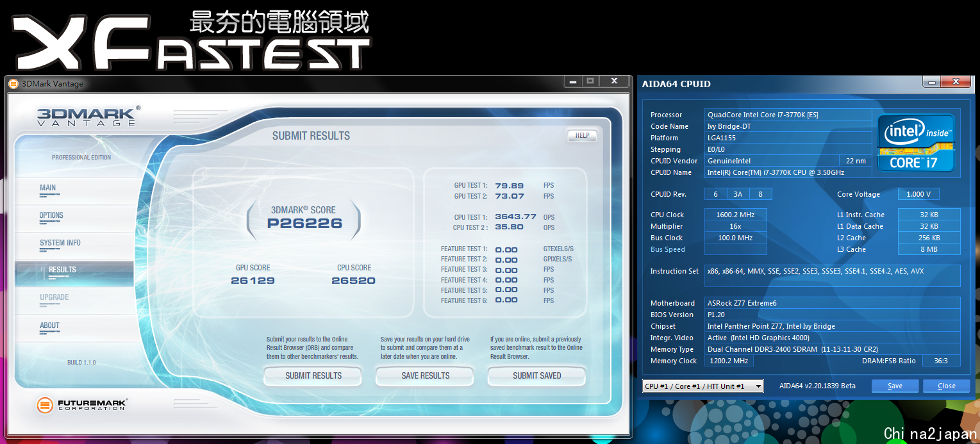
Task: Close the 3DMark Vantage window
Action: click(614, 81)
